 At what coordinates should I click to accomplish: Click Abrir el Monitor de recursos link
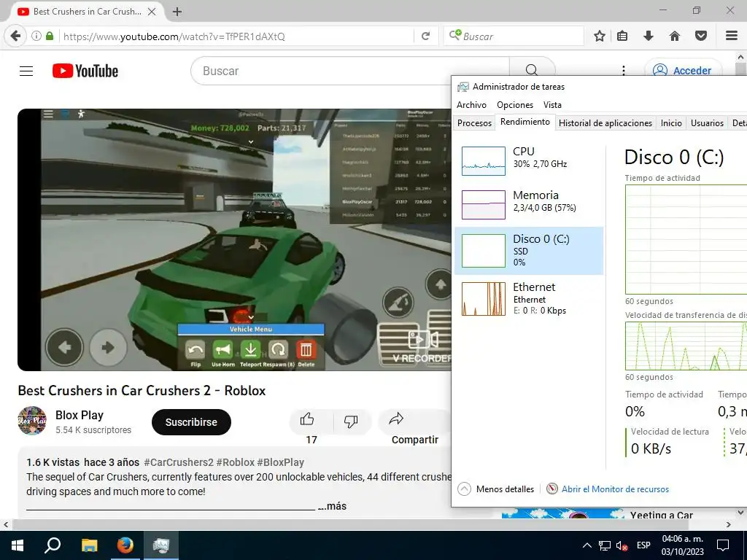615,489
